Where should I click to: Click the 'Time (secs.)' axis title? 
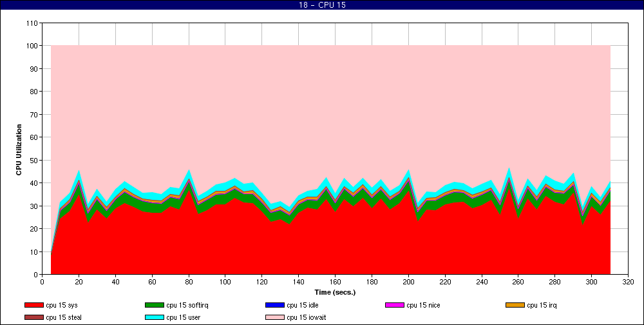tap(335, 293)
